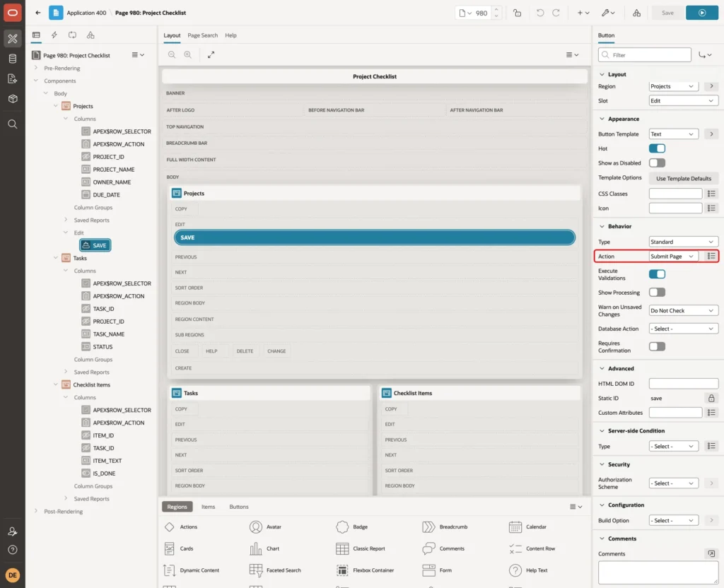This screenshot has width=724, height=588.
Task: Expand the layout to full screen
Action: pyautogui.click(x=211, y=54)
